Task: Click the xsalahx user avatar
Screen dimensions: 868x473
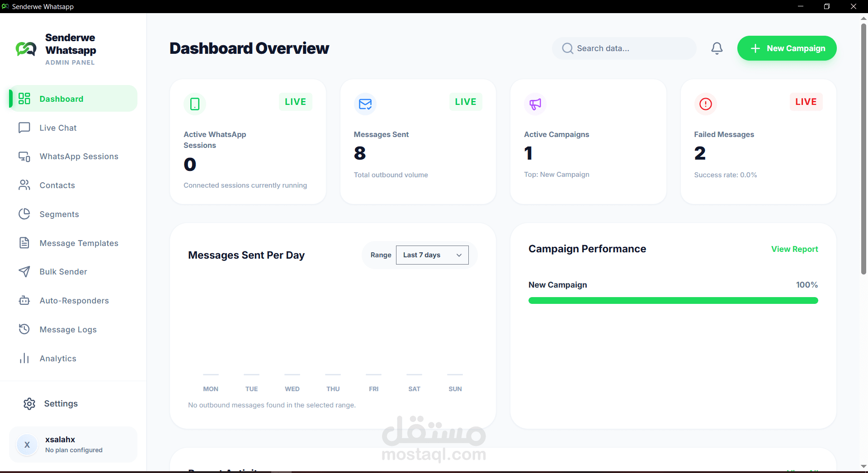Action: click(27, 445)
